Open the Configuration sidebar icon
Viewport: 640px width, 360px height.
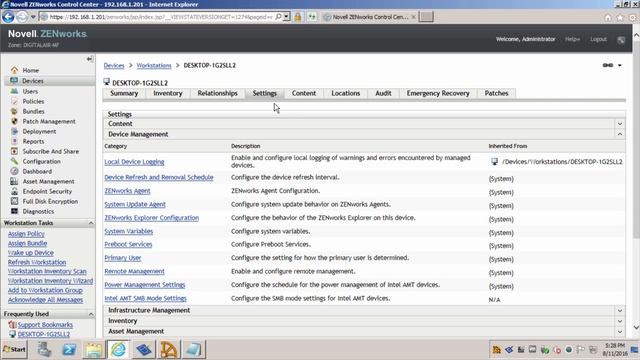click(14, 161)
